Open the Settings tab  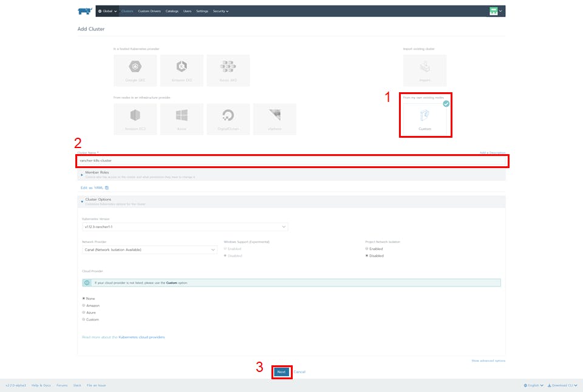click(202, 11)
